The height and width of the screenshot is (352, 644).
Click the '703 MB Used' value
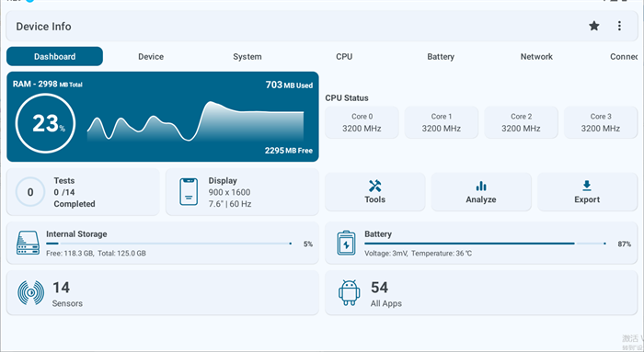[289, 85]
